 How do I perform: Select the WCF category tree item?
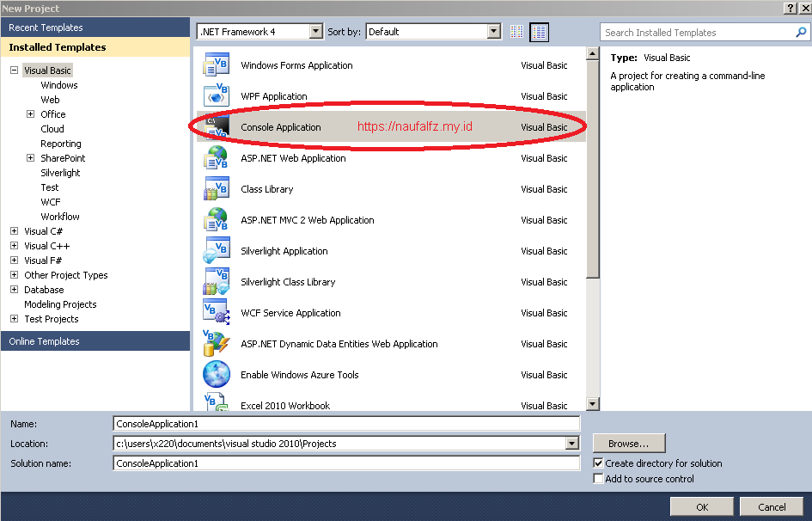pos(50,201)
